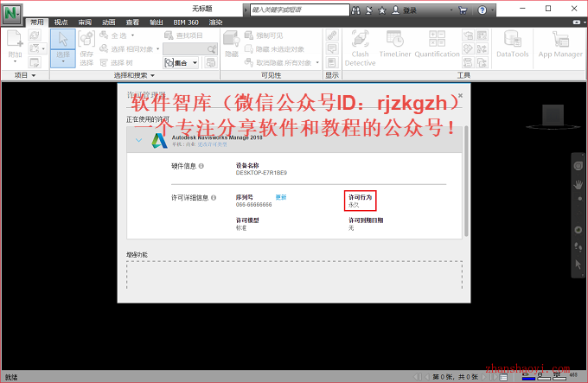Close the License Manager dialog
Image resolution: width=588 pixels, height=383 pixels.
click(461, 96)
